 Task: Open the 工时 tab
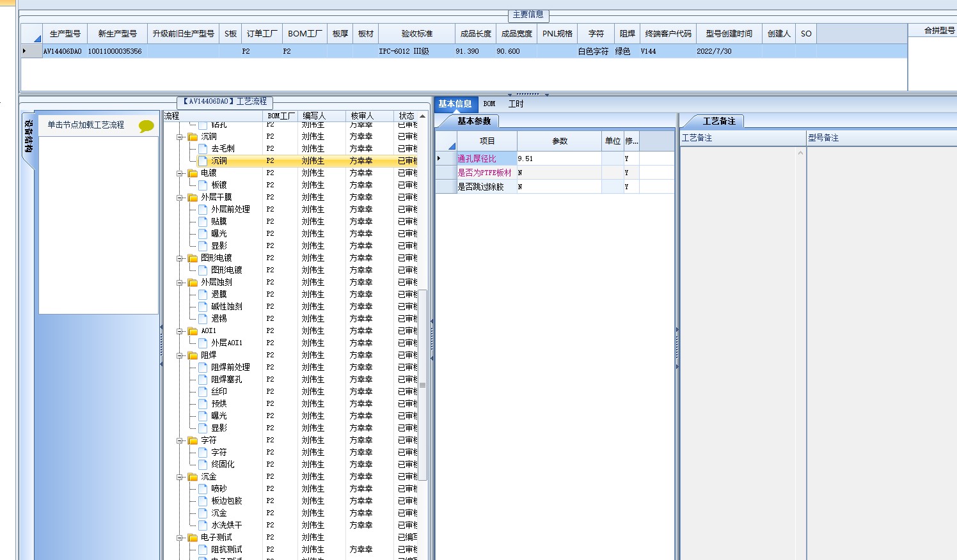click(516, 104)
